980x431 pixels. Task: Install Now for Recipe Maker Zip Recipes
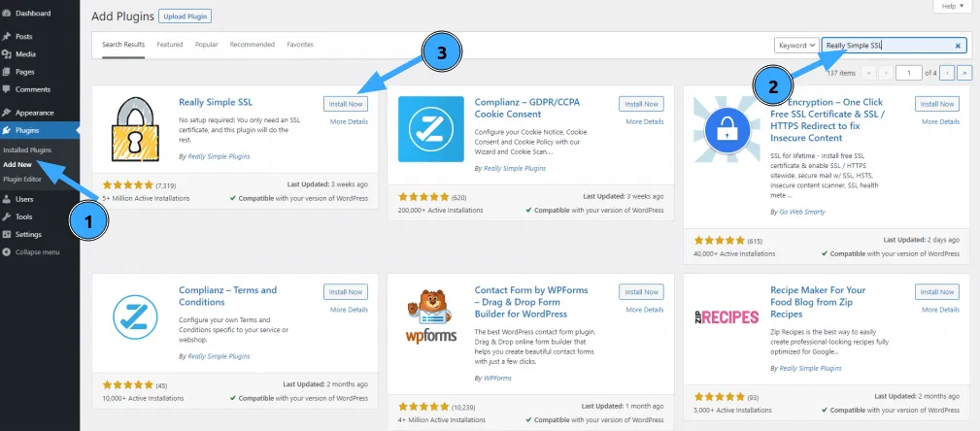tap(937, 292)
